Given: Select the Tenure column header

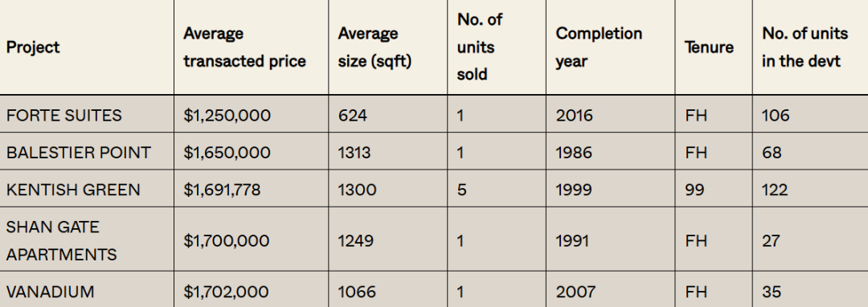Looking at the screenshot, I should (709, 47).
